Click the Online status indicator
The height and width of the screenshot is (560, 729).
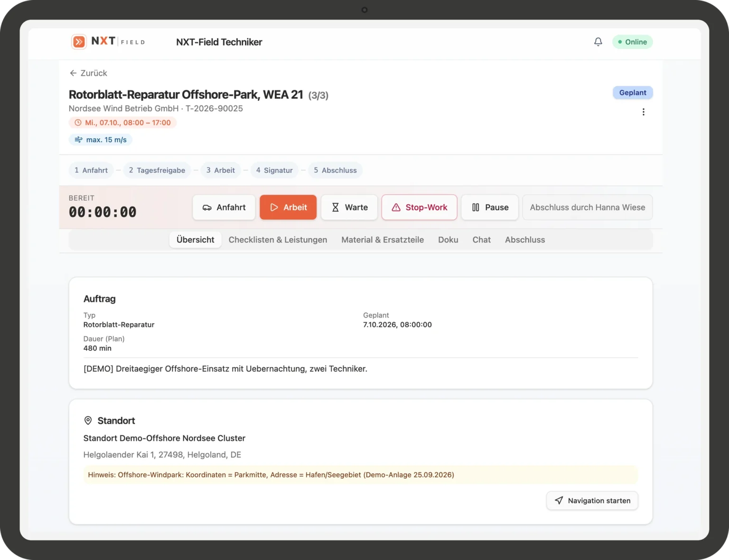[633, 42]
